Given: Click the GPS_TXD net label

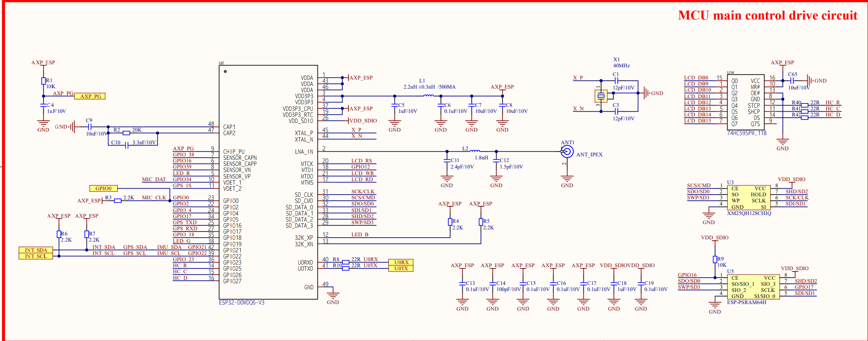Looking at the screenshot, I should [185, 222].
